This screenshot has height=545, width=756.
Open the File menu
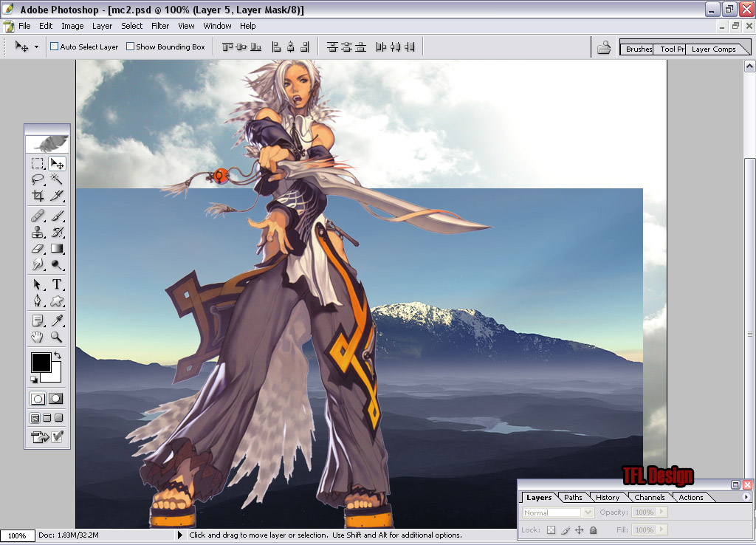(24, 26)
